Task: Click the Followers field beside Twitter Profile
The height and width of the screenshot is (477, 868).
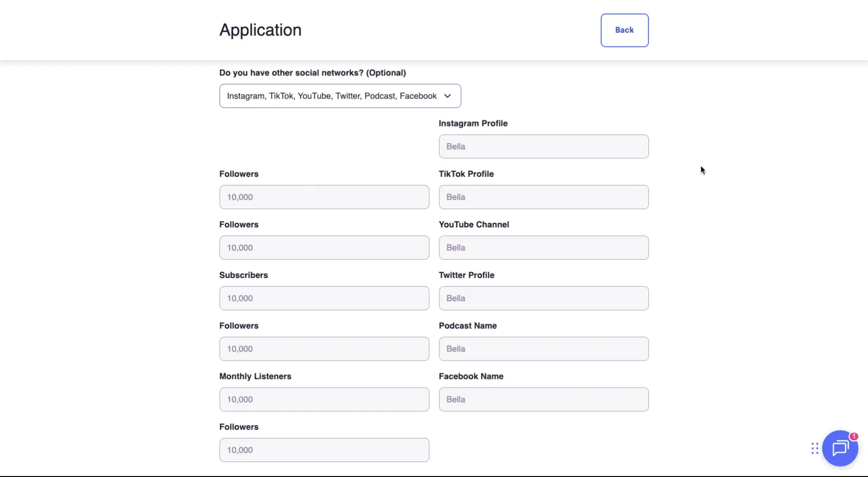Action: pos(324,349)
